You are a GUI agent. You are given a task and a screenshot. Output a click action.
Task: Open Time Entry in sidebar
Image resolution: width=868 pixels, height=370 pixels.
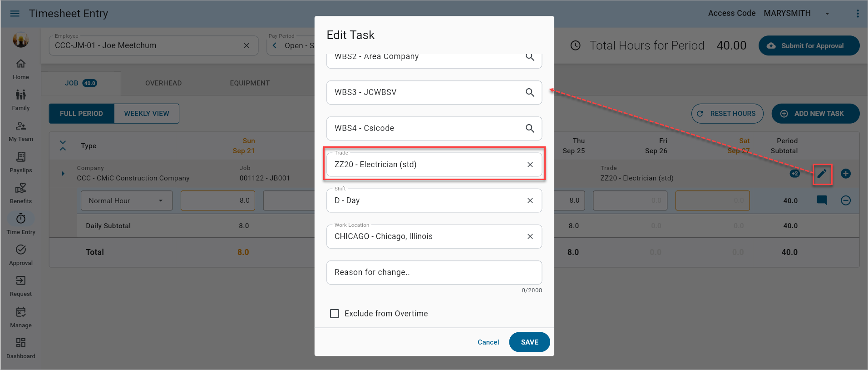[x=20, y=225]
